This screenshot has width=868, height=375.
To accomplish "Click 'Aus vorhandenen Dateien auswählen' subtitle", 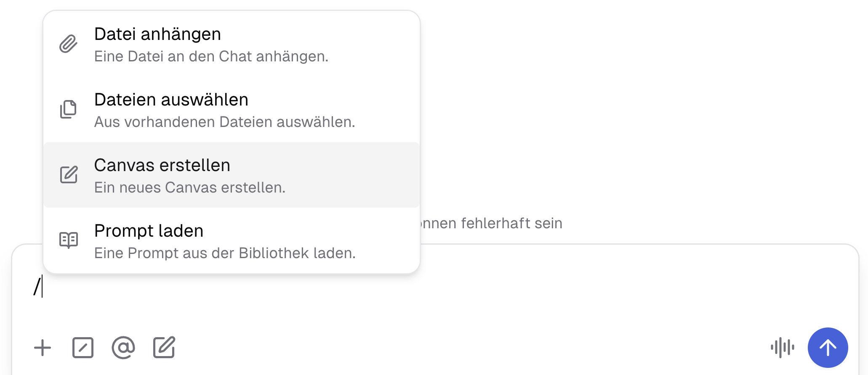I will click(x=225, y=122).
